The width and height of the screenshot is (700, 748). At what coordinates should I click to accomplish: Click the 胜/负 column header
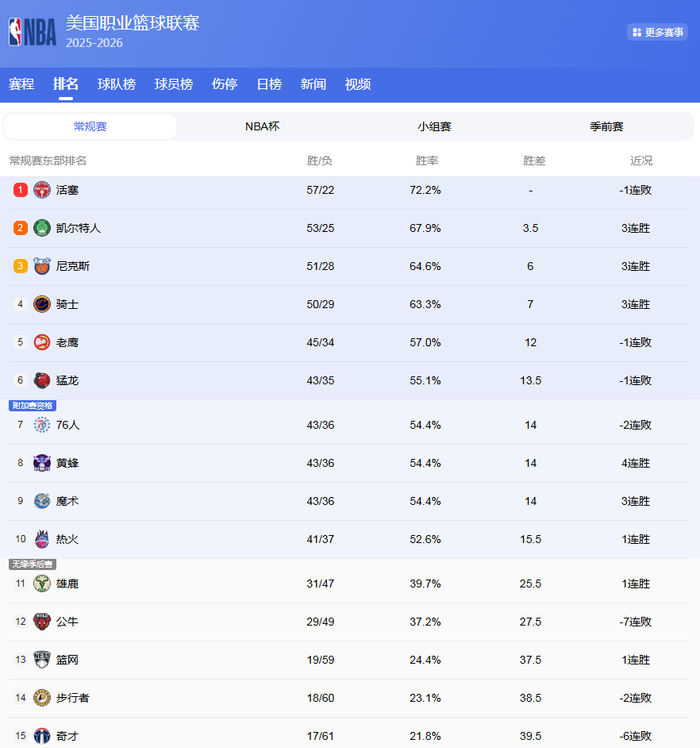320,161
